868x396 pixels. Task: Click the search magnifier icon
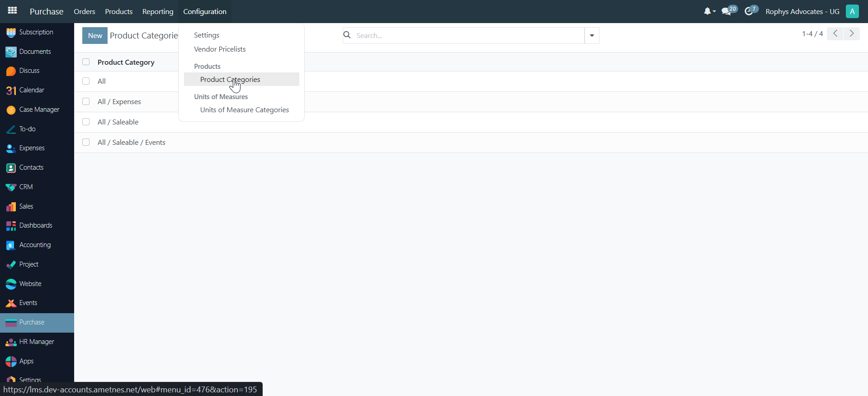(347, 35)
